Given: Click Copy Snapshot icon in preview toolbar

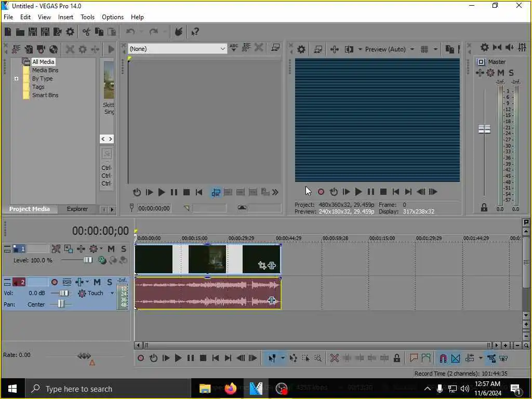Looking at the screenshot, I should click(449, 49).
